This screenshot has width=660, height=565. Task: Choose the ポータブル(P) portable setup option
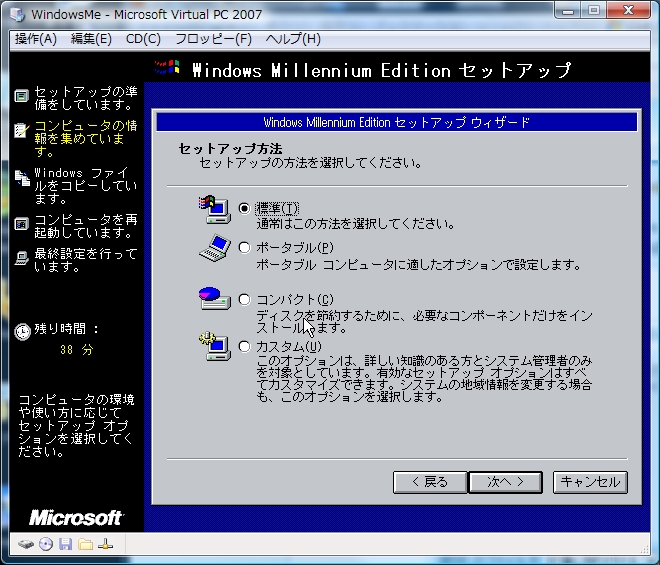tap(244, 248)
